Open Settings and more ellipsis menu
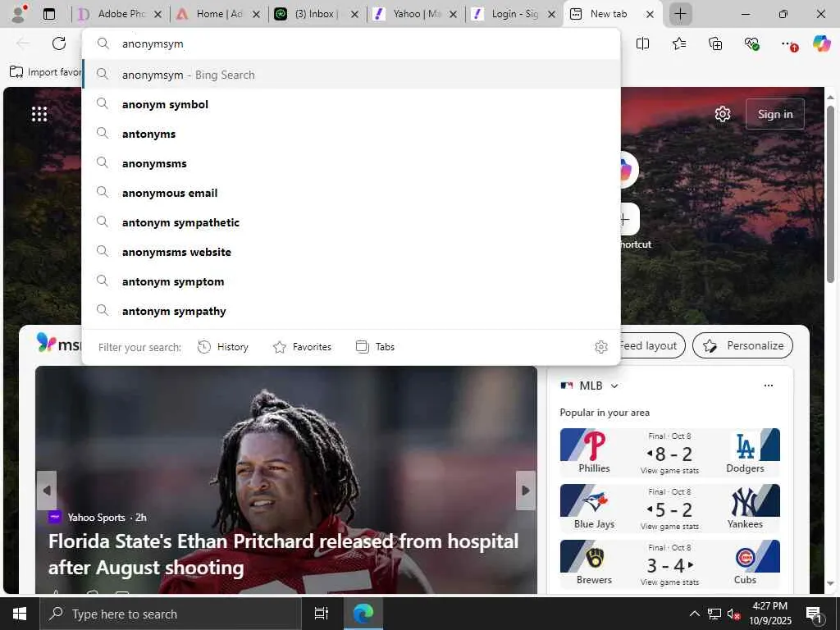Image resolution: width=840 pixels, height=630 pixels. tap(788, 43)
